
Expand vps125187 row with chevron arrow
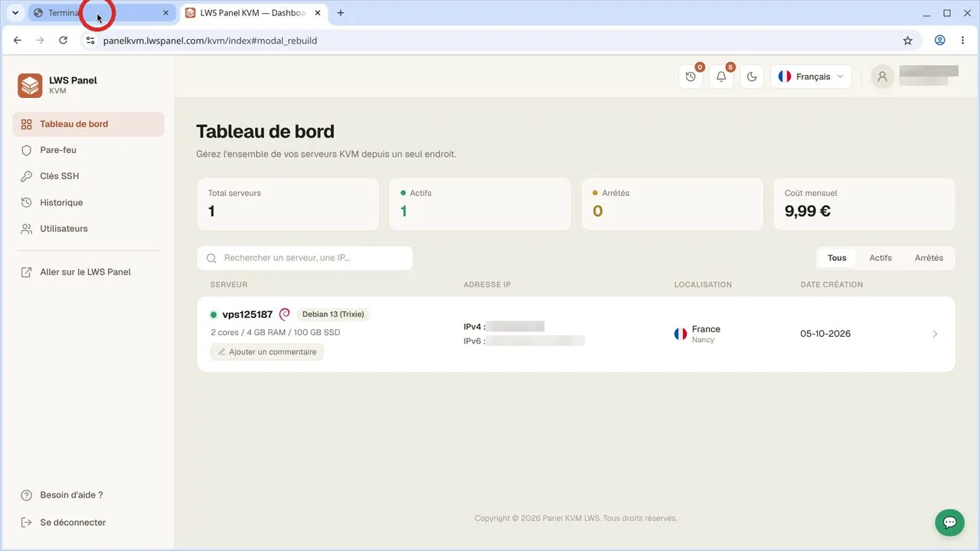tap(935, 334)
